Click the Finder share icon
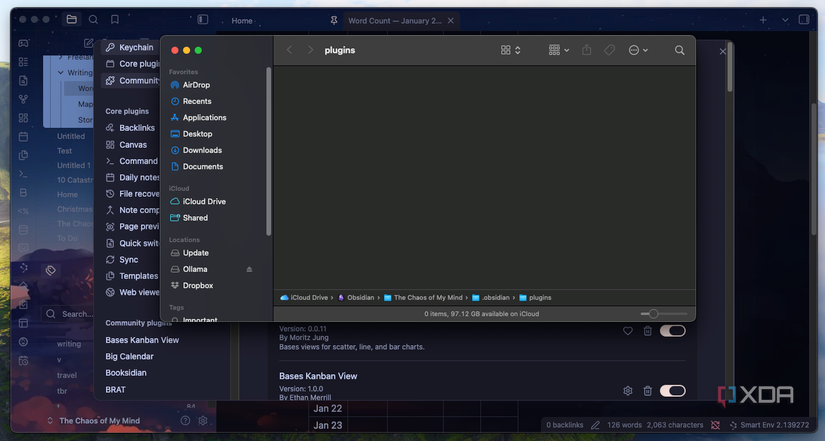This screenshot has height=441, width=825. coord(587,50)
